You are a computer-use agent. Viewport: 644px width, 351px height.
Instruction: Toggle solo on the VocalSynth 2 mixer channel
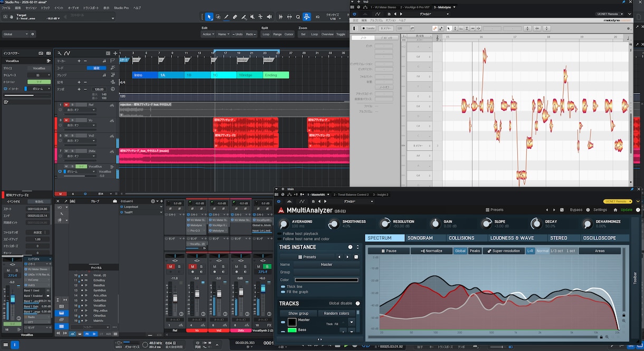point(268,267)
